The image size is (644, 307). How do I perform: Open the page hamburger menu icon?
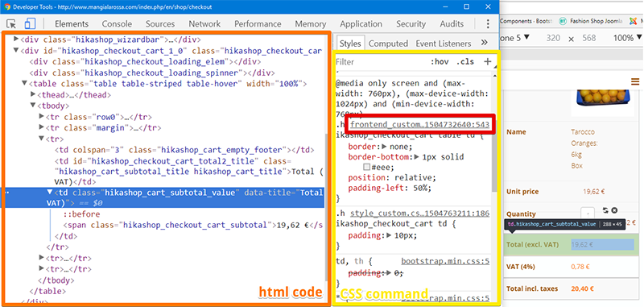coord(635,82)
